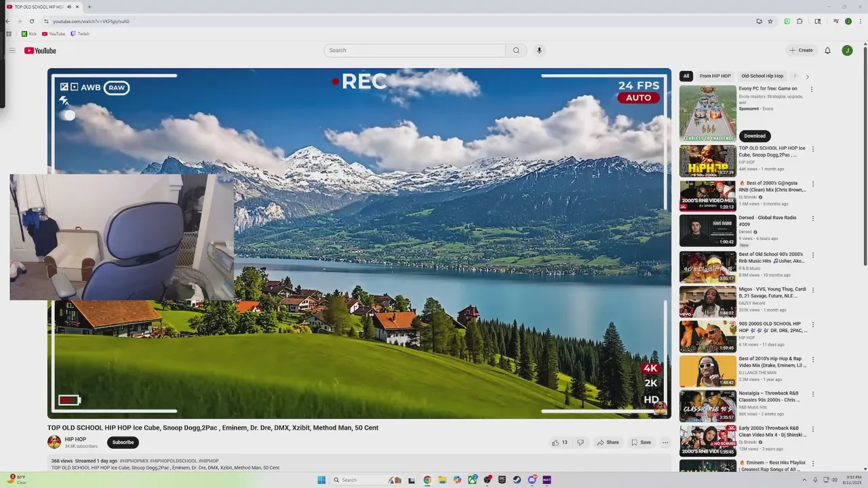Select the From HIP HOP chip
Image resolution: width=868 pixels, height=488 pixels.
tap(715, 76)
